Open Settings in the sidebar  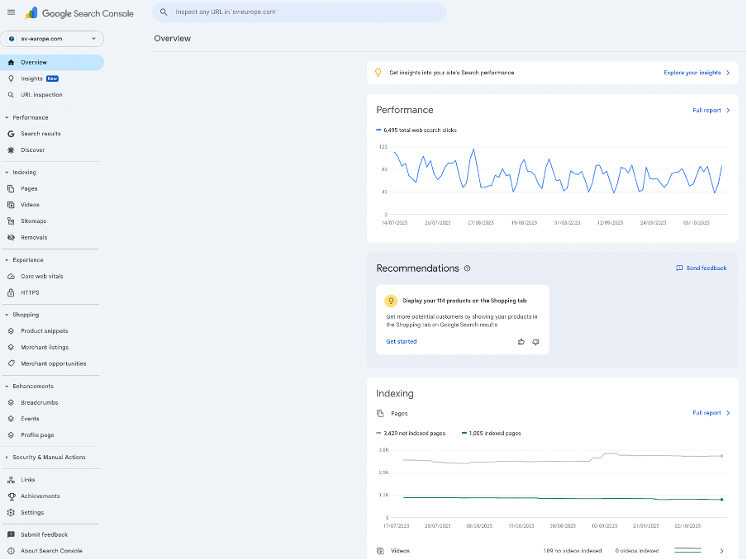point(32,512)
